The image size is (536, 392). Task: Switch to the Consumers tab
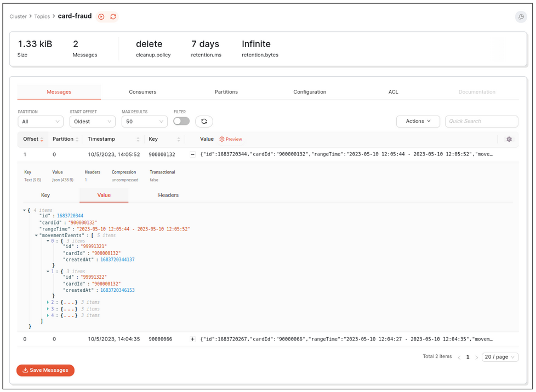[142, 91]
